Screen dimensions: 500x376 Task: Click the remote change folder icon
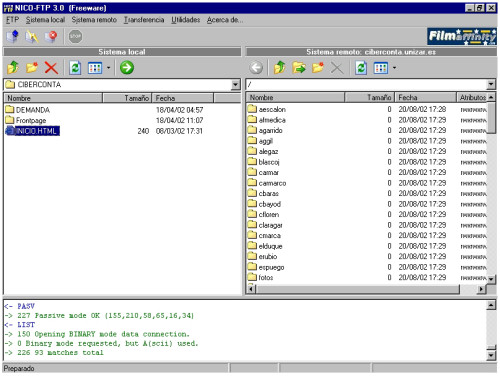(299, 68)
